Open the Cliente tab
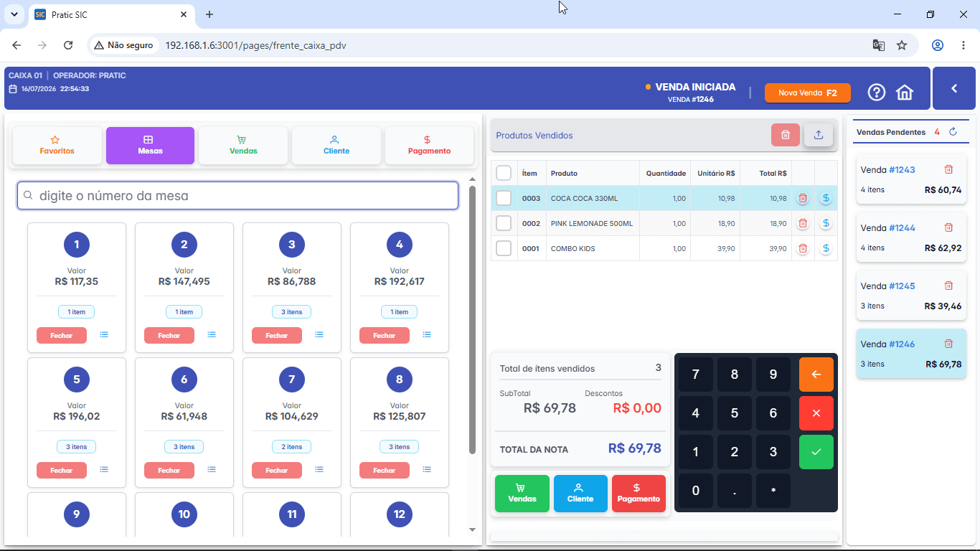The image size is (980, 551). click(x=336, y=146)
